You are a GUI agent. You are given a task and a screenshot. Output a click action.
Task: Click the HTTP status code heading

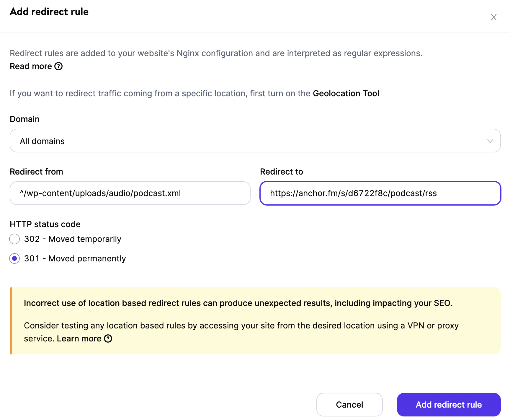[45, 224]
